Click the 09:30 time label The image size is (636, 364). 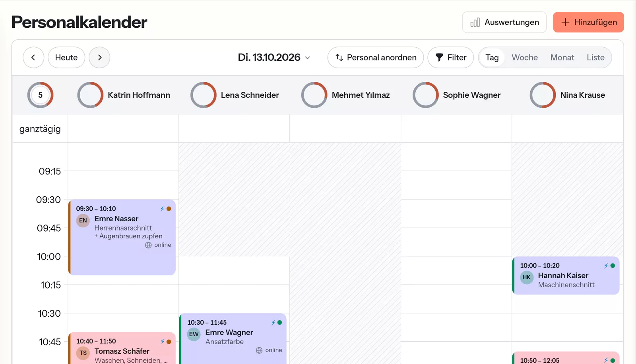pos(48,200)
